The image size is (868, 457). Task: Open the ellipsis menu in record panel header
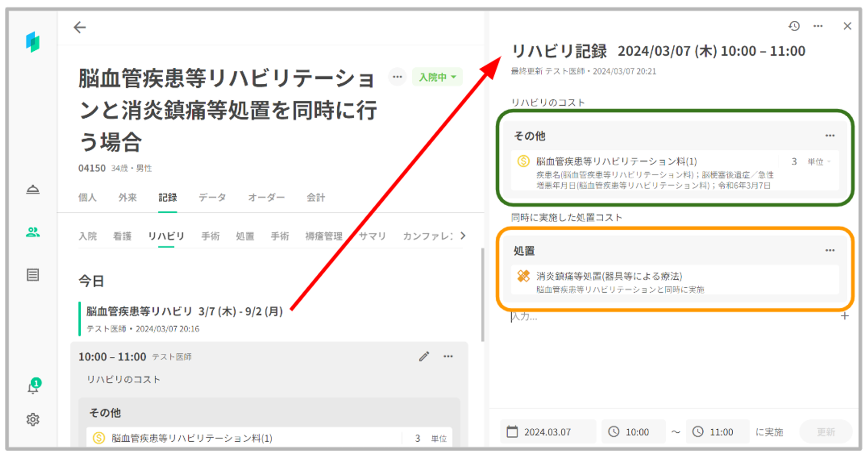(x=818, y=26)
